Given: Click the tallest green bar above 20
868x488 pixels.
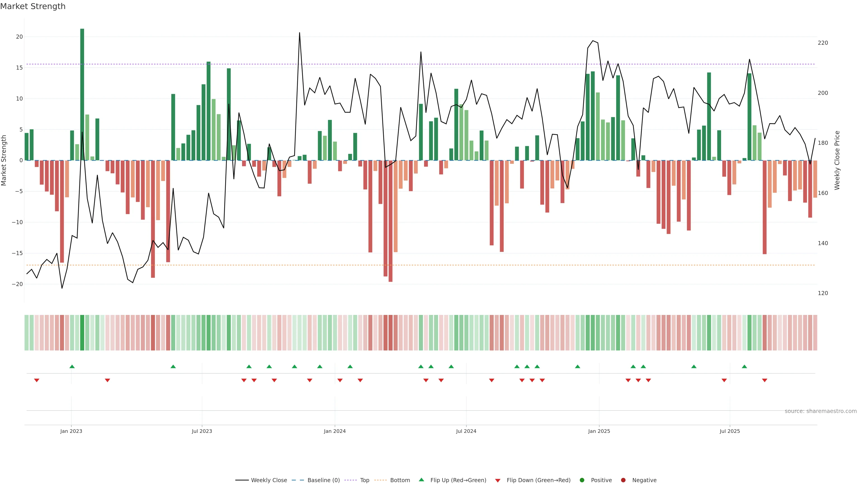Looking at the screenshot, I should click(82, 94).
